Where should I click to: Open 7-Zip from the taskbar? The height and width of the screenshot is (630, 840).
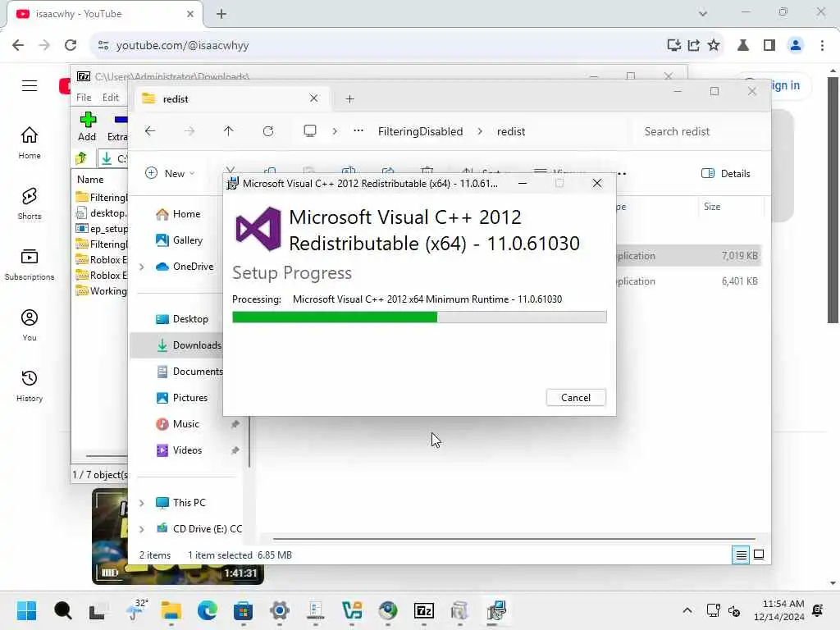[424, 610]
